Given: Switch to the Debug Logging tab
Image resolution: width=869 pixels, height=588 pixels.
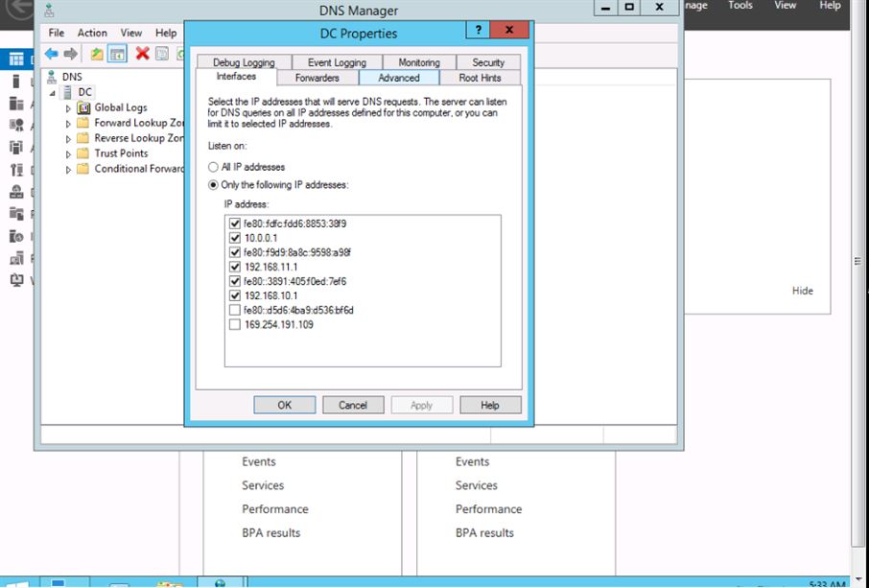Looking at the screenshot, I should click(x=244, y=62).
